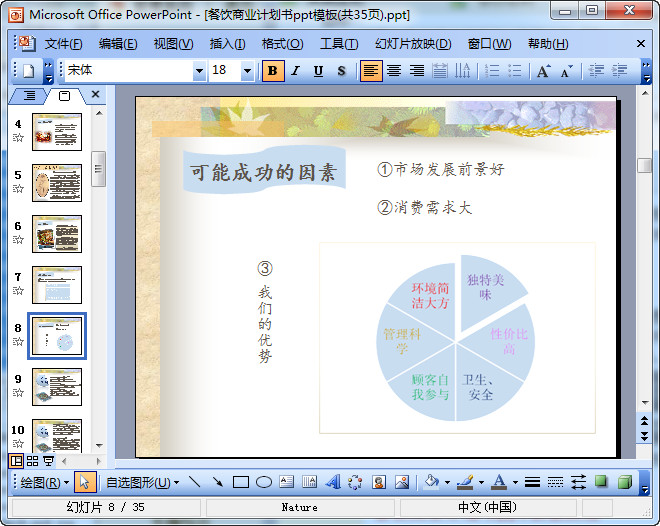The width and height of the screenshot is (660, 526).
Task: Insert WordArt
Action: 333,482
